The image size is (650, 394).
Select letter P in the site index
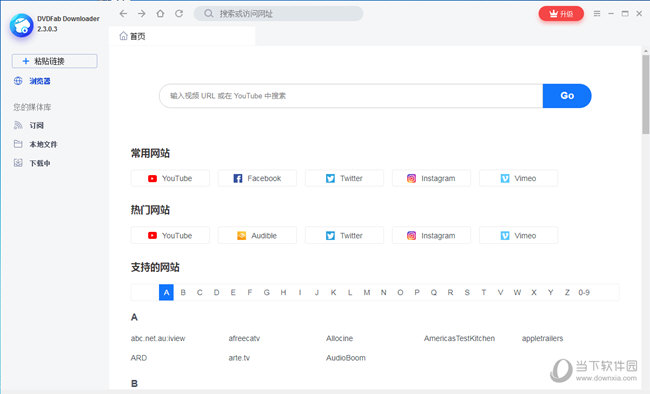point(417,292)
